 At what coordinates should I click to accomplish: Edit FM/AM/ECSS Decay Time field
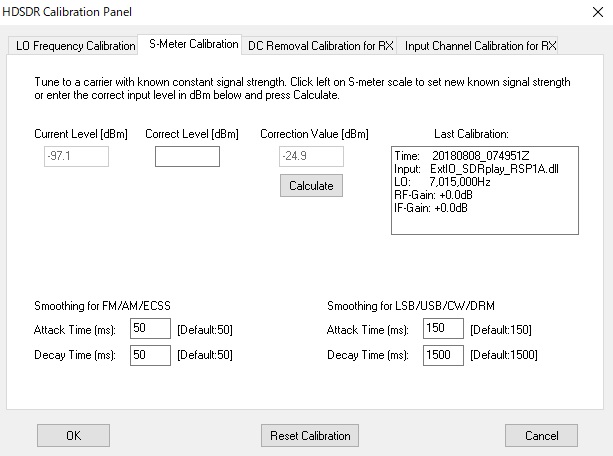pyautogui.click(x=151, y=355)
